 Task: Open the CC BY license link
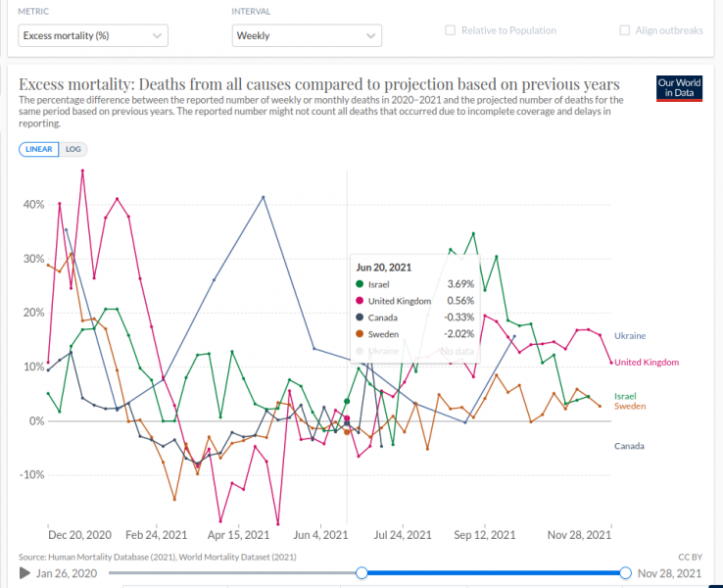pos(690,556)
